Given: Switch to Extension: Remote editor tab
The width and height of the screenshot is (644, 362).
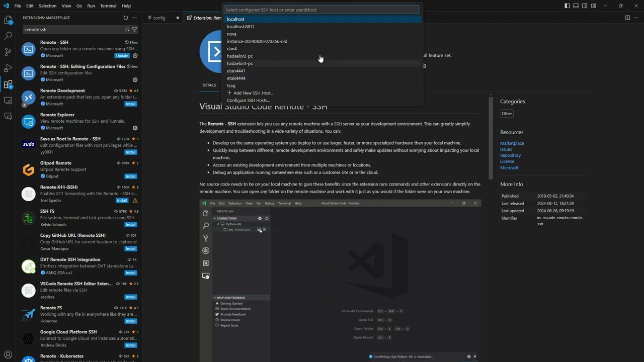Looking at the screenshot, I should 203,18.
